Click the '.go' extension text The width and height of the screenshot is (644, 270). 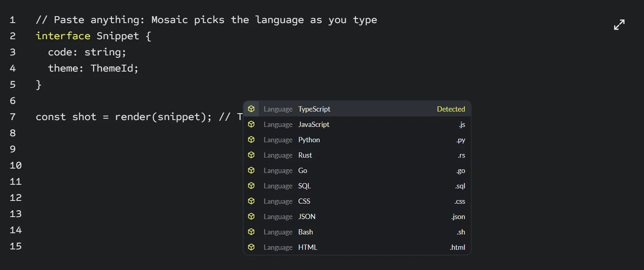(461, 171)
